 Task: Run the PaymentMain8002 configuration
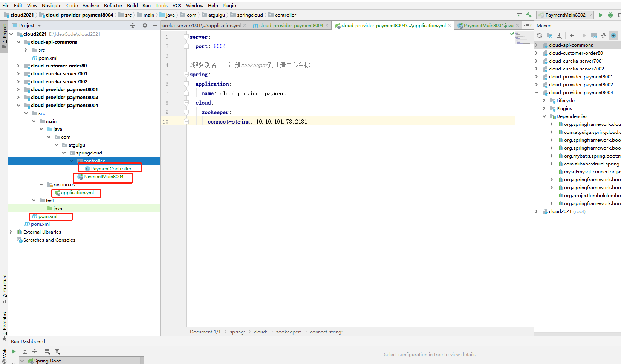pos(601,15)
